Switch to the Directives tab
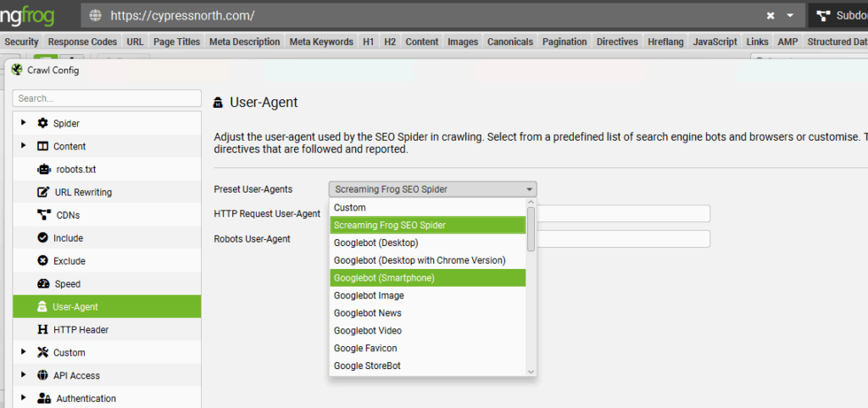The width and height of the screenshot is (868, 408). [x=617, y=42]
